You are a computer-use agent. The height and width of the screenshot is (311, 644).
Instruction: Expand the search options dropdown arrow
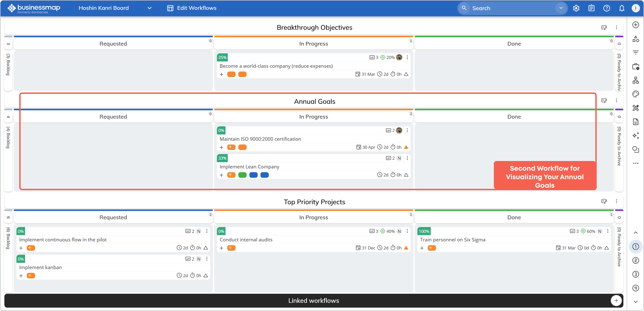(561, 8)
